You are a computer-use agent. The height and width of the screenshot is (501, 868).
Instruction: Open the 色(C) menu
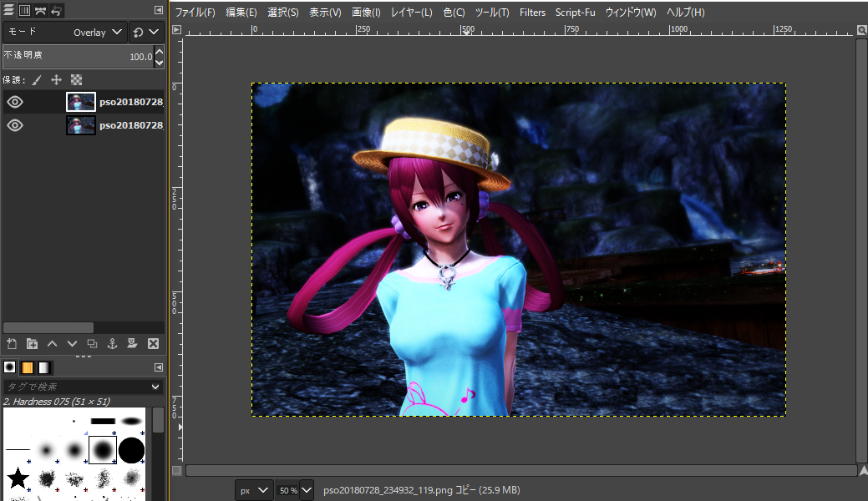[454, 13]
